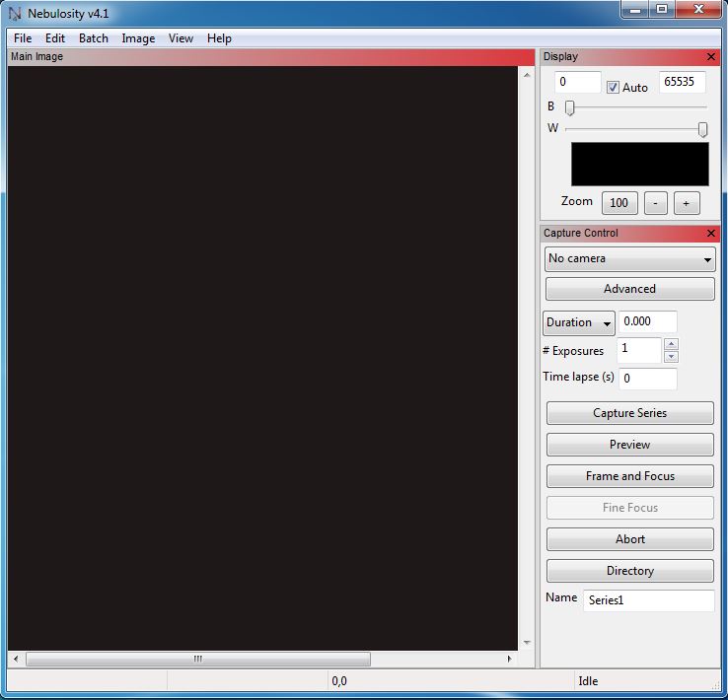The image size is (728, 700).
Task: Open the View menu
Action: 181,38
